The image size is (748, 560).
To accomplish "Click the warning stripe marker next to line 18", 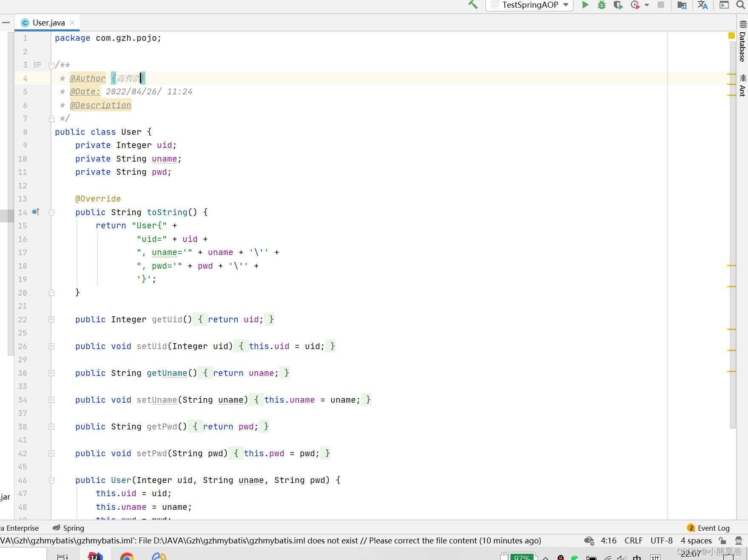I will (x=731, y=265).
